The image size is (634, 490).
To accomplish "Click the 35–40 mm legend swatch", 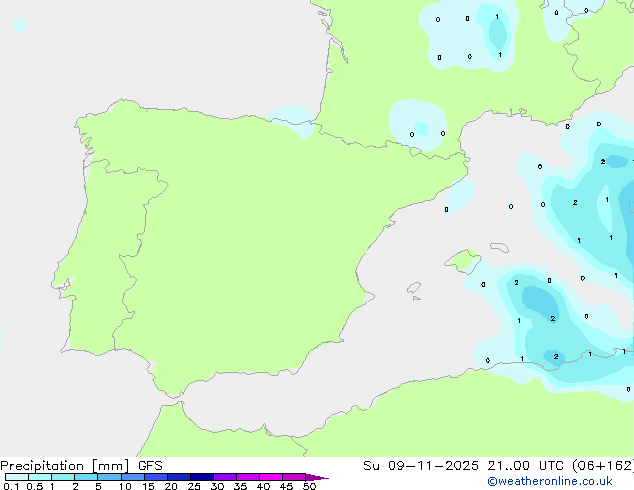I will tap(248, 477).
